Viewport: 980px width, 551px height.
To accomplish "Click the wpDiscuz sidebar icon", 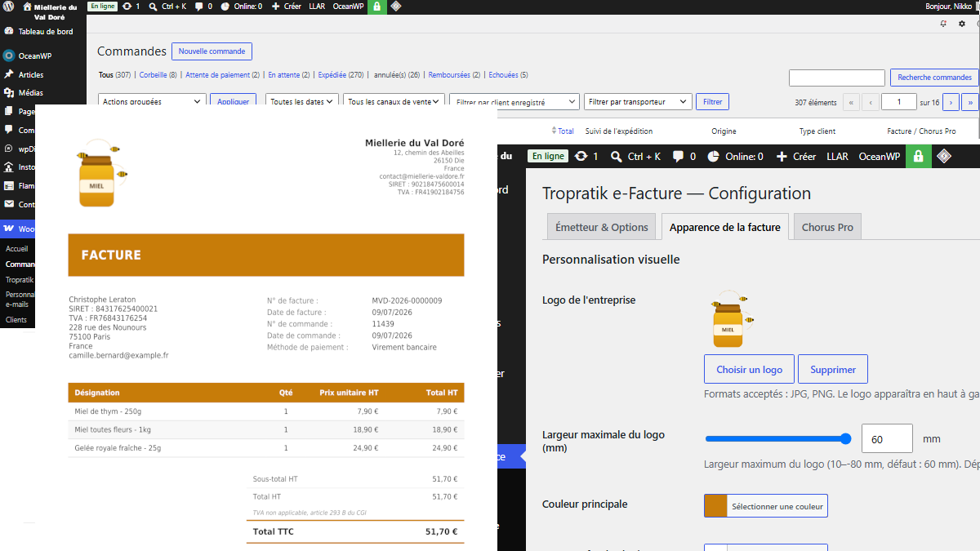I will [9, 149].
